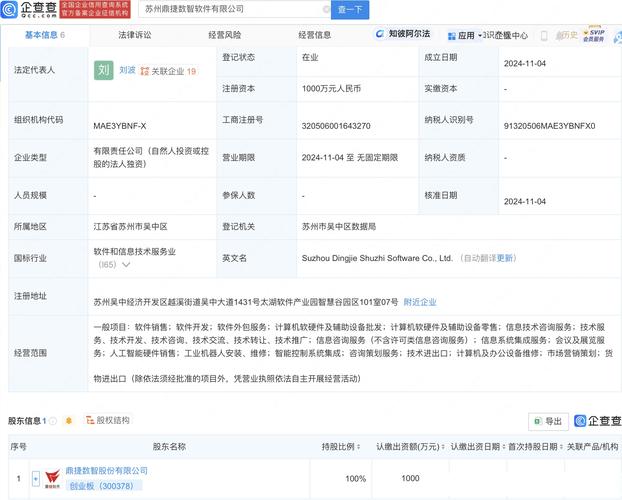The width and height of the screenshot is (622, 500).
Task: Open the SVIP membership service icon
Action: pyautogui.click(x=594, y=35)
